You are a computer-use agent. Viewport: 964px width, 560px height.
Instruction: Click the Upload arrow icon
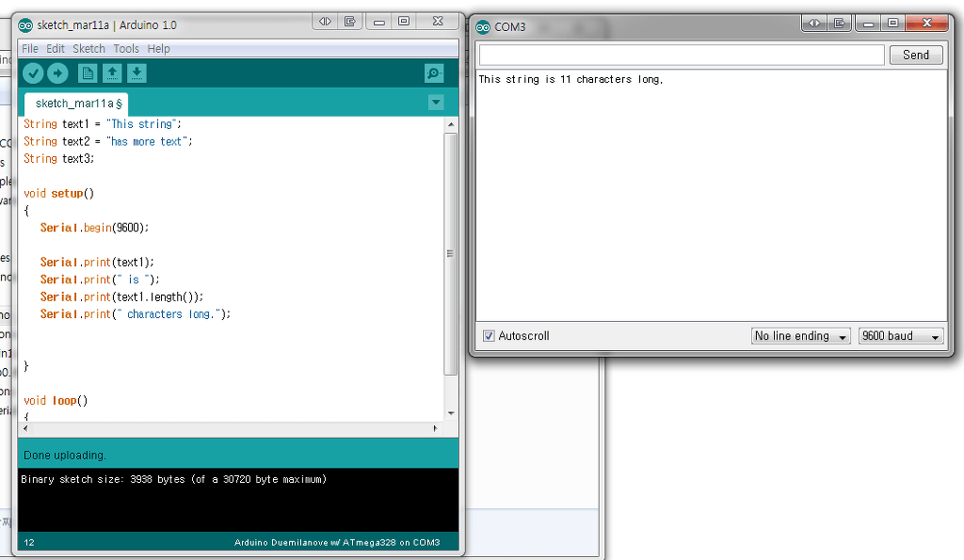(x=57, y=73)
